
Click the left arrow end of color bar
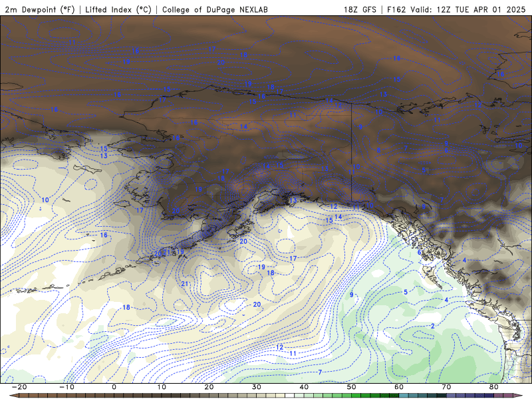tap(14, 396)
